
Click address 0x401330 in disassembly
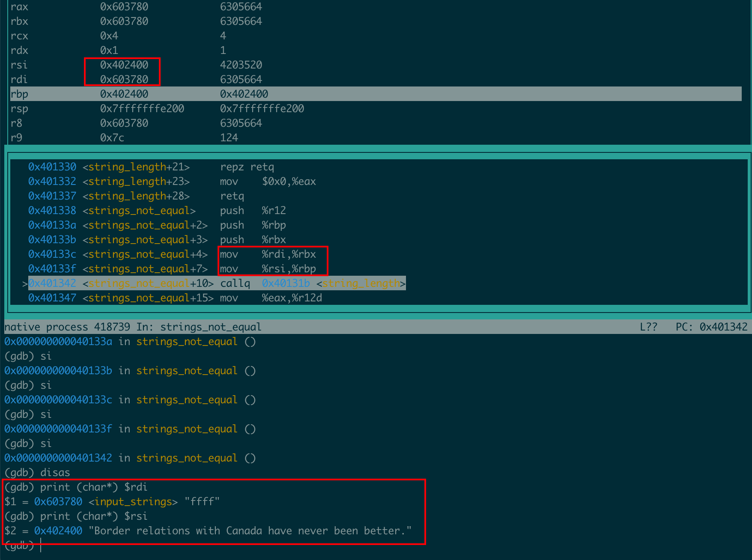pos(52,167)
